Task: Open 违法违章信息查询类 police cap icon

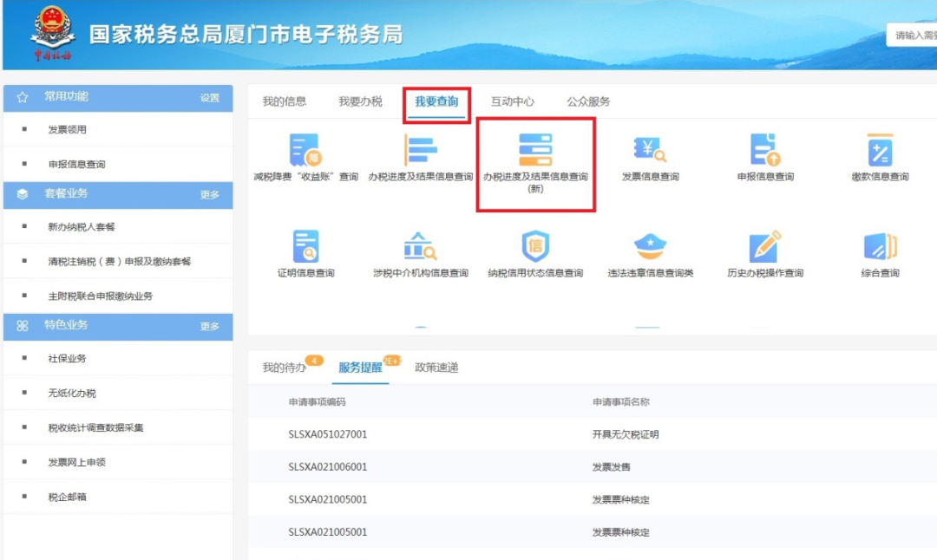Action: coord(650,246)
